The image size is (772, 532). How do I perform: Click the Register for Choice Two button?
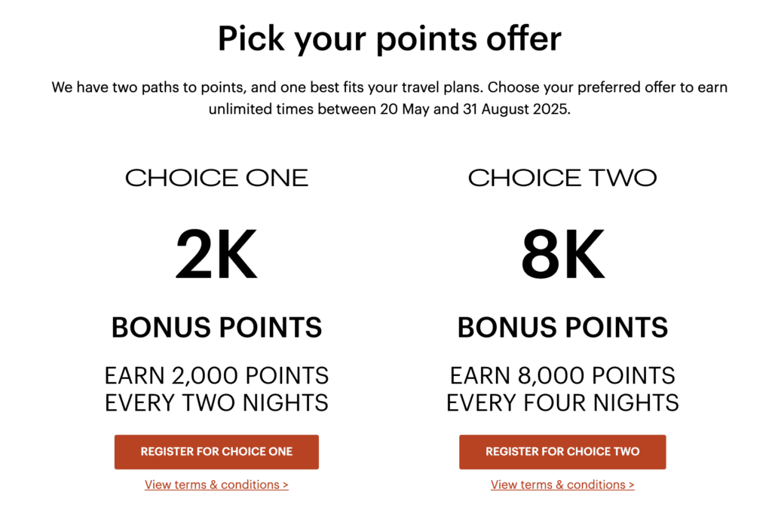[x=562, y=452]
